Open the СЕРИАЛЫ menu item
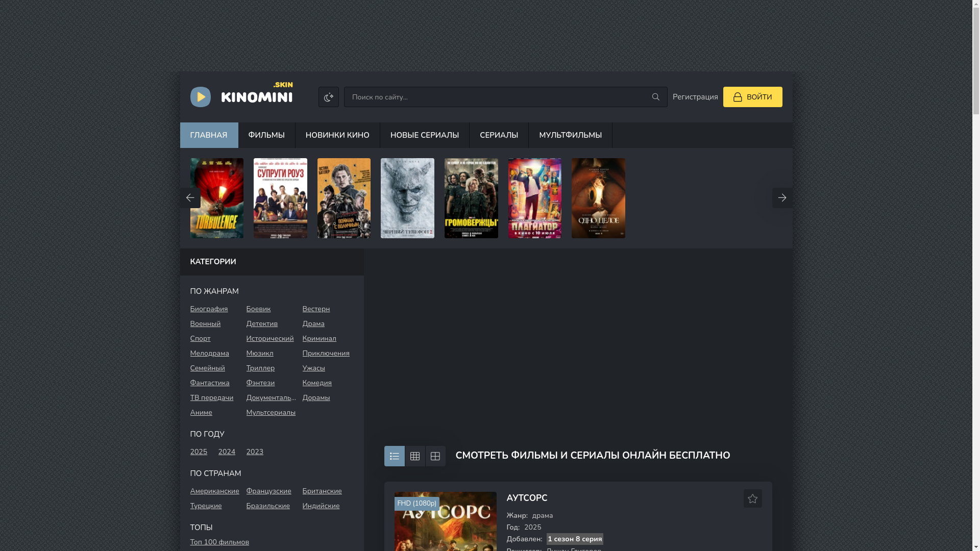Image resolution: width=980 pixels, height=551 pixels. tap(499, 135)
